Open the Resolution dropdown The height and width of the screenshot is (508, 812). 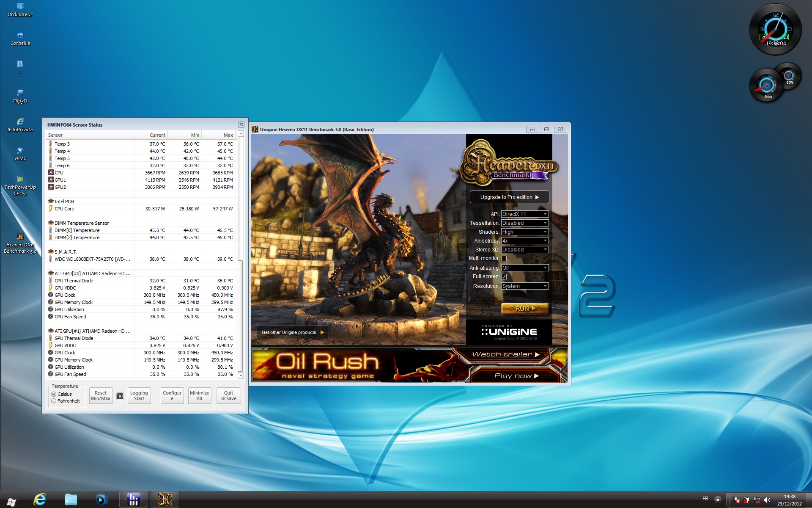pyautogui.click(x=524, y=286)
